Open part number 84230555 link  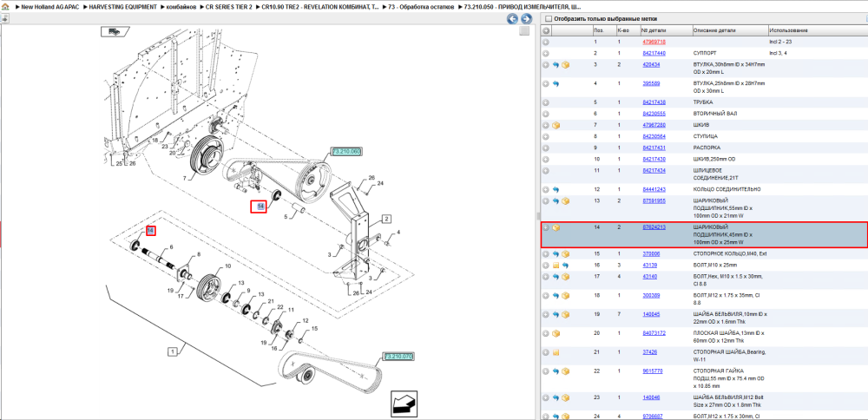point(654,114)
